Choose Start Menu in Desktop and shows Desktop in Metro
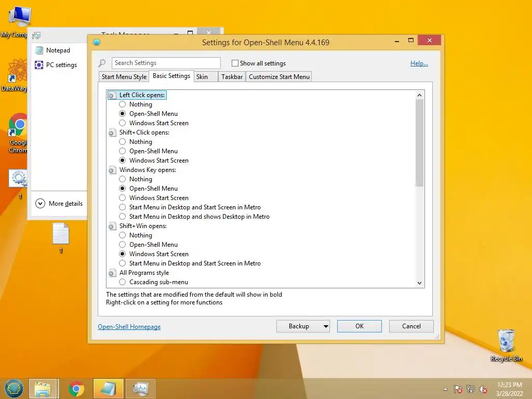This screenshot has height=399, width=532. point(123,217)
